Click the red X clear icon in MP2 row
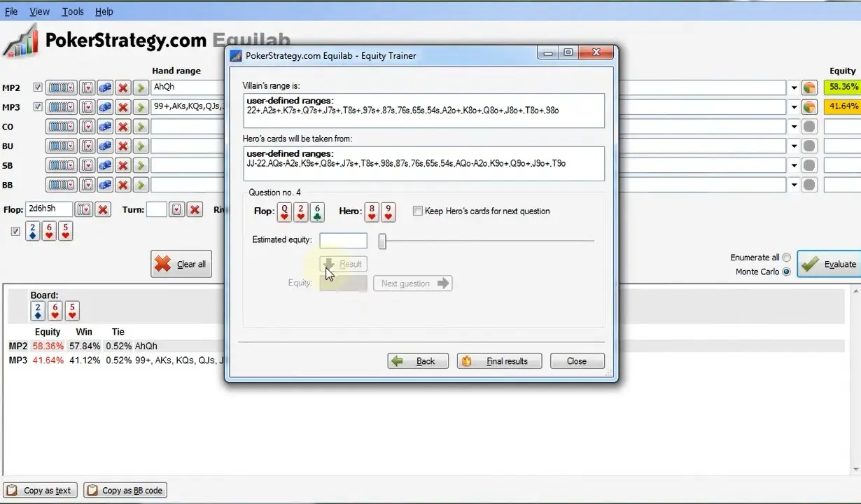The height and width of the screenshot is (504, 861). 123,87
